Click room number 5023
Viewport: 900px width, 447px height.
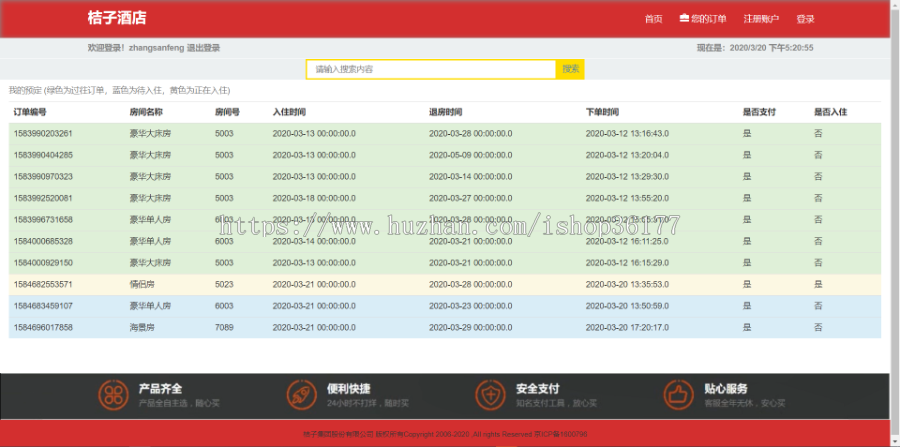point(224,284)
